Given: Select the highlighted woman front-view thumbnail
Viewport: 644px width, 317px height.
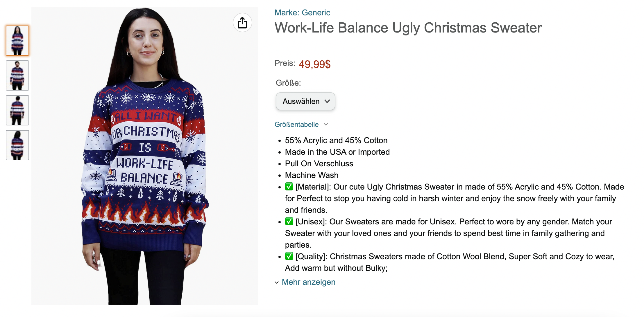Looking at the screenshot, I should coord(17,41).
